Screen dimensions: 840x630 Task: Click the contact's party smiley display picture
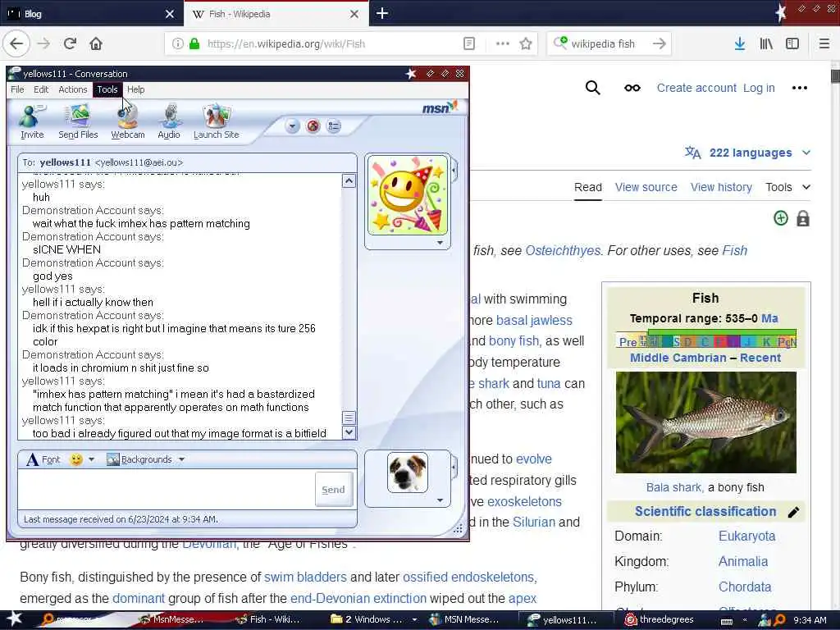click(x=408, y=195)
